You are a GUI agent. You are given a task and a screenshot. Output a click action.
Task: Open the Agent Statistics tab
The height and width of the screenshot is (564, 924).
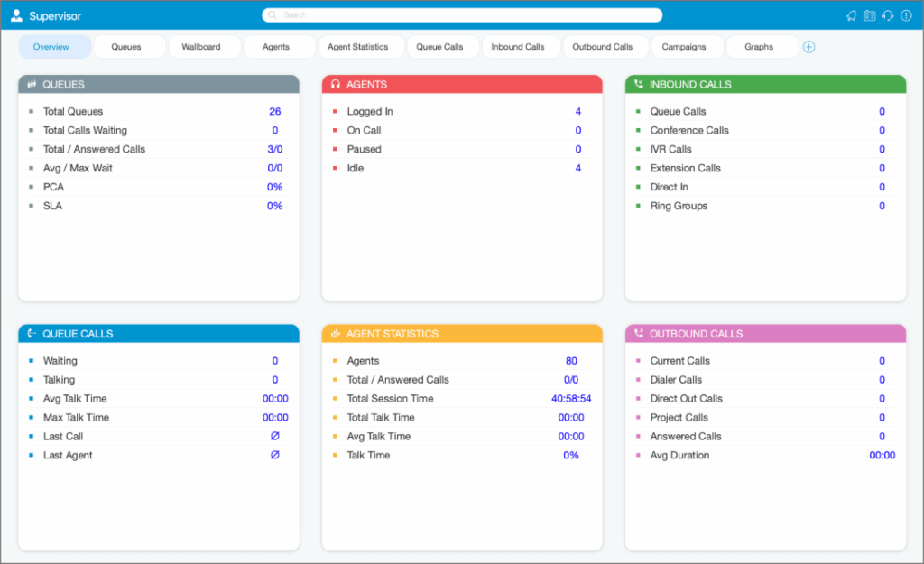coord(357,47)
